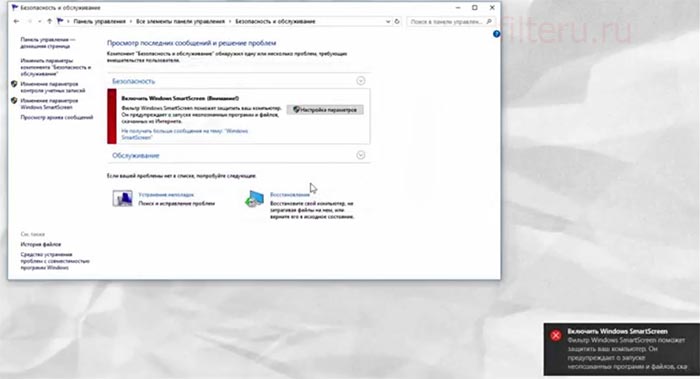Viewport: 700px width, 379px height.
Task: Open 'Просмотр архива сообщений' link
Action: tap(57, 117)
